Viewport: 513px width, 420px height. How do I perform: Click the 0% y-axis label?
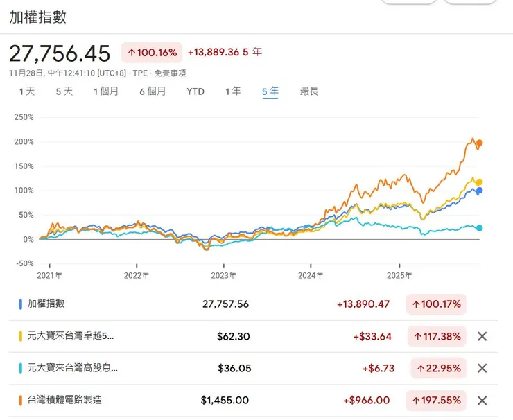(28, 239)
